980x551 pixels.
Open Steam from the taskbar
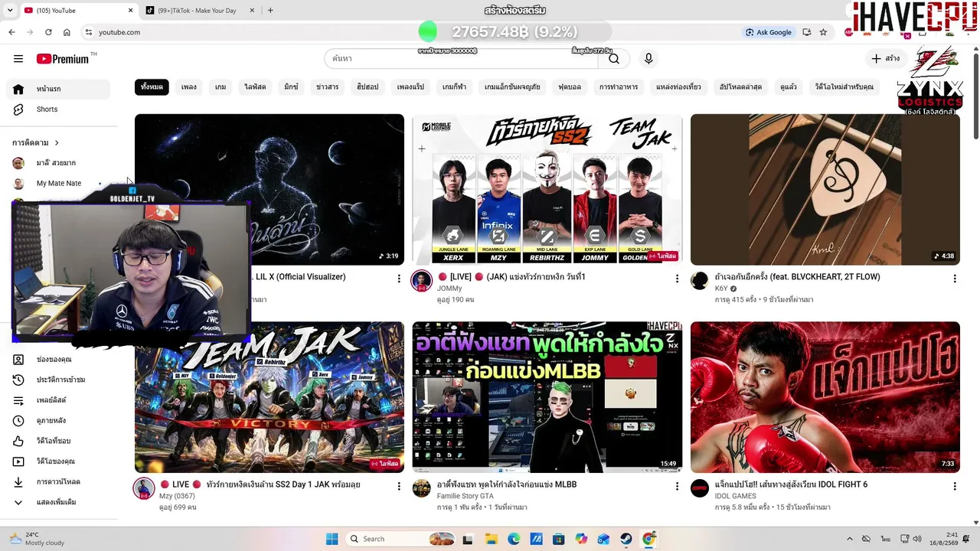pos(626,539)
